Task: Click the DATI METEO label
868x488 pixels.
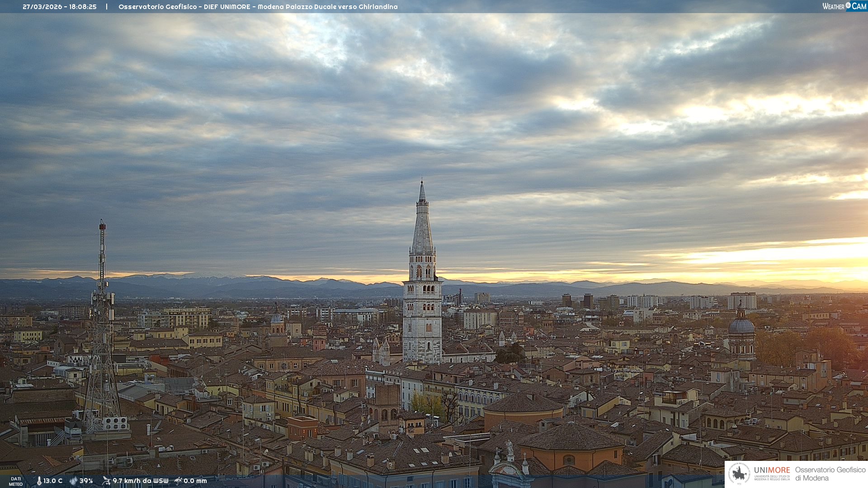Action: 16,481
